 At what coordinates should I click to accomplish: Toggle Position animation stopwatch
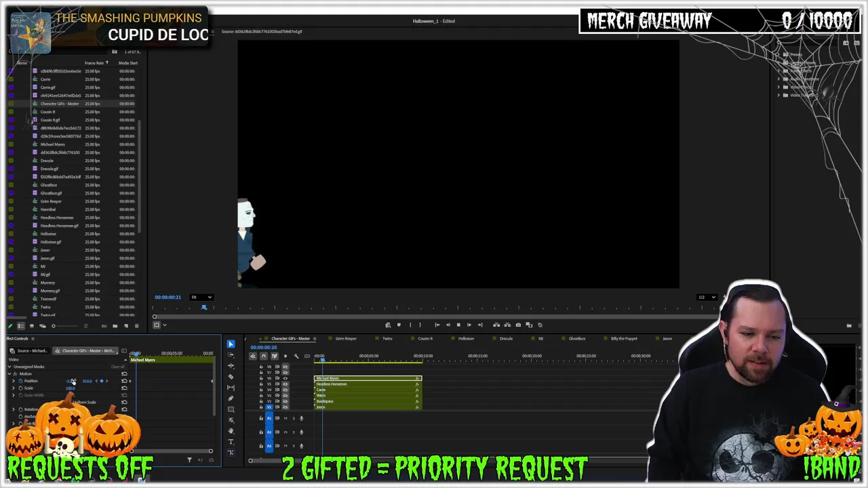click(20, 381)
